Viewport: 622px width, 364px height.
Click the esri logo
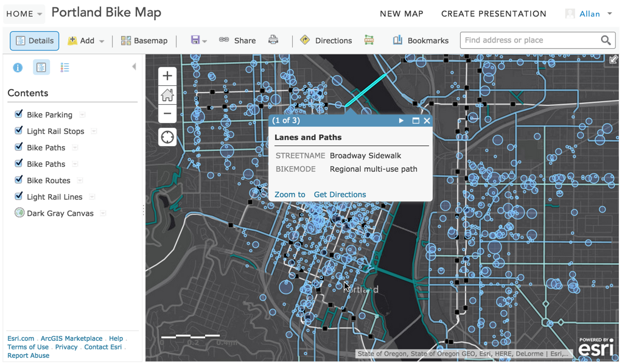pos(596,346)
